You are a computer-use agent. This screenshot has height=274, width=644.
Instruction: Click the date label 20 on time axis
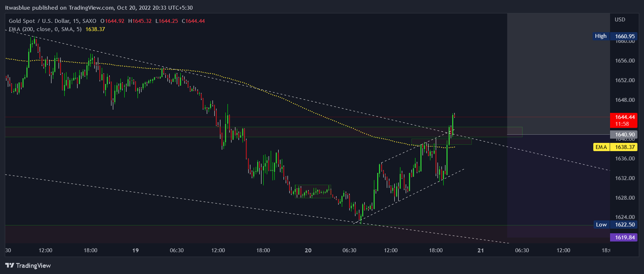pos(308,250)
